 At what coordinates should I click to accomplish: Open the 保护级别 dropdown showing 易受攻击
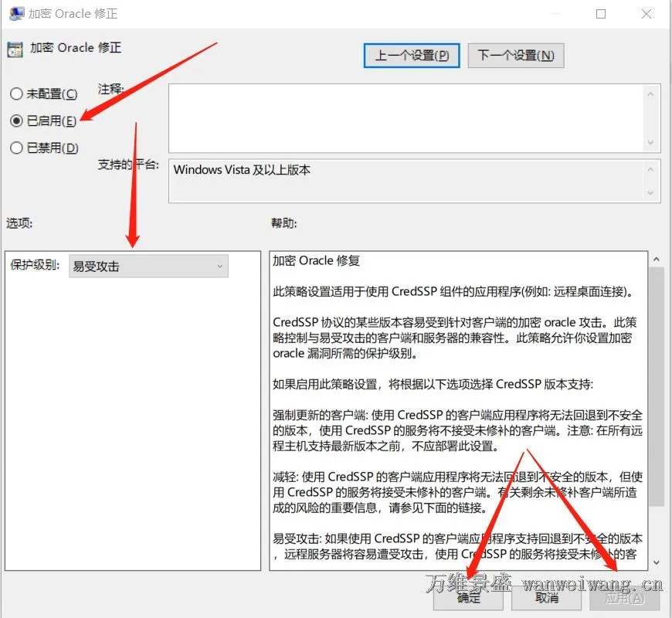(x=148, y=267)
